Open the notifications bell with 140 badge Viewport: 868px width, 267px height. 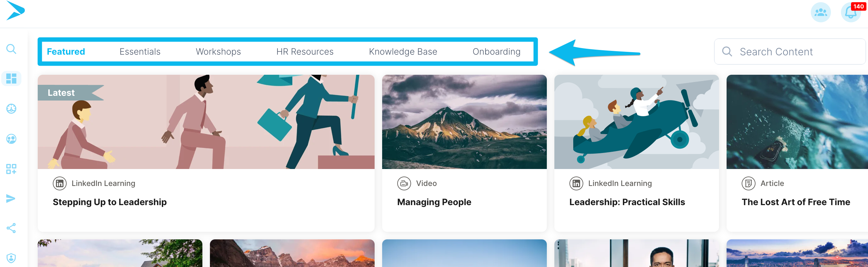pos(850,13)
